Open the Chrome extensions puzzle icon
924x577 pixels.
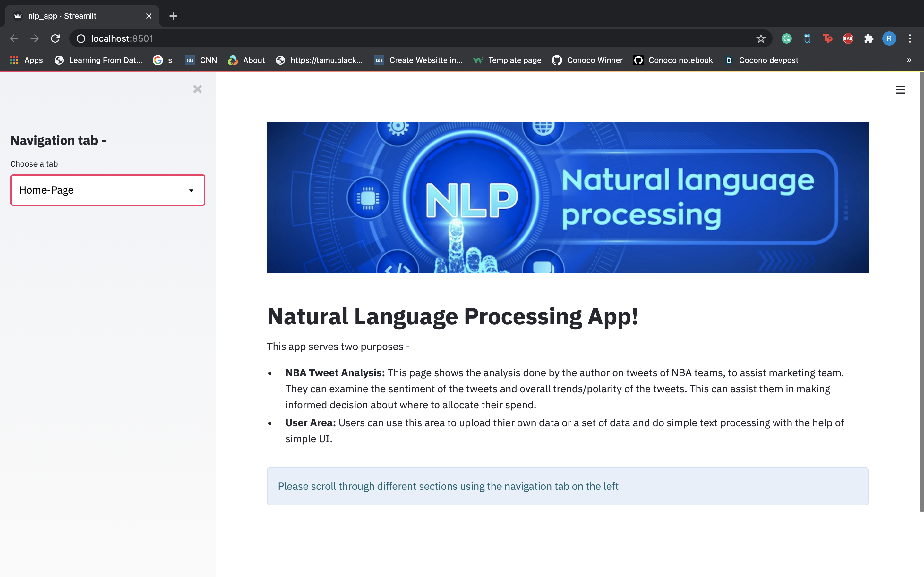[868, 38]
